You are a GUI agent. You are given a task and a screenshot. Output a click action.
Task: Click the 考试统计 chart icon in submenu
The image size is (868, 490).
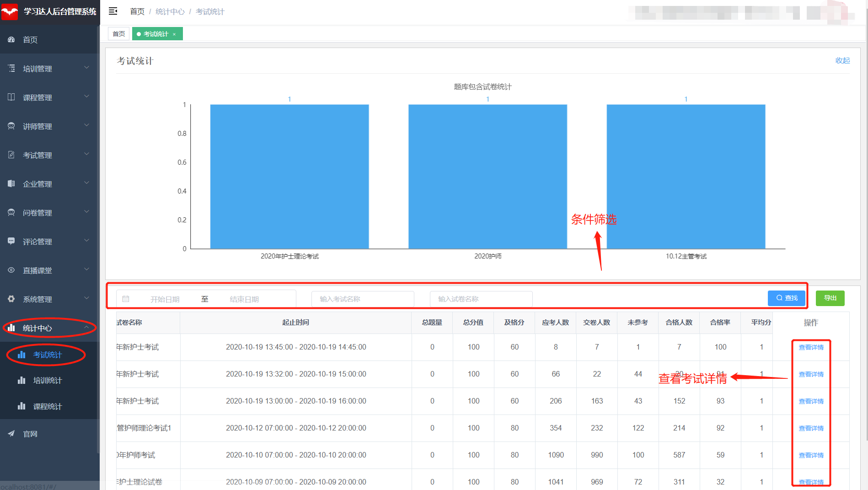pyautogui.click(x=21, y=355)
